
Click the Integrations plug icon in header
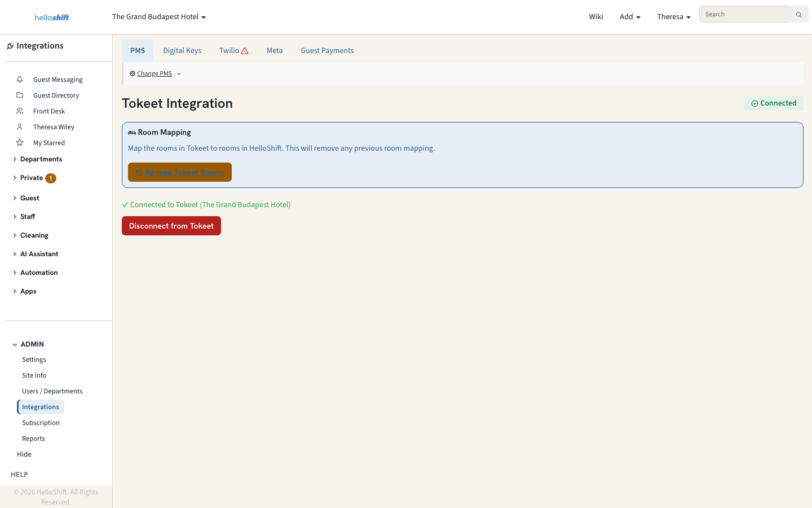[x=10, y=46]
